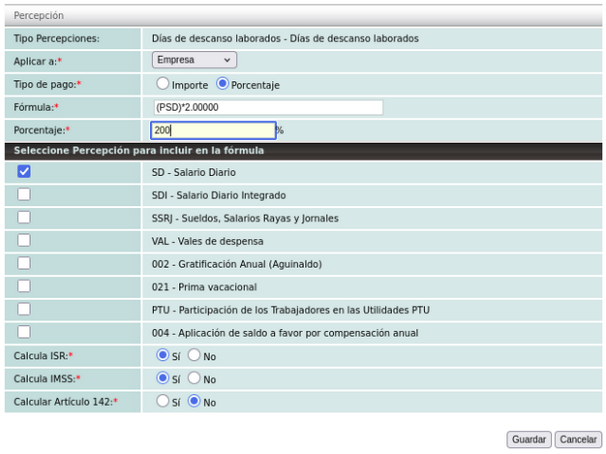Click the Fórmula text field
This screenshot has width=606, height=454.
pos(267,107)
